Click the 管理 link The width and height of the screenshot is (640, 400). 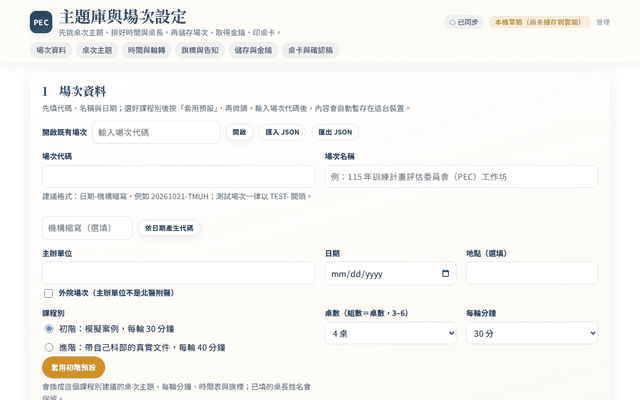pos(603,22)
